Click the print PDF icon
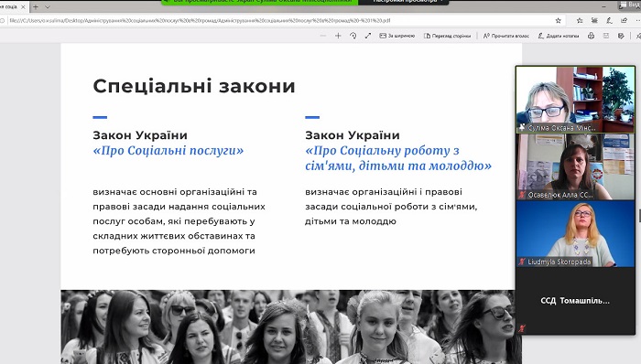The width and height of the screenshot is (641, 364). tap(592, 36)
